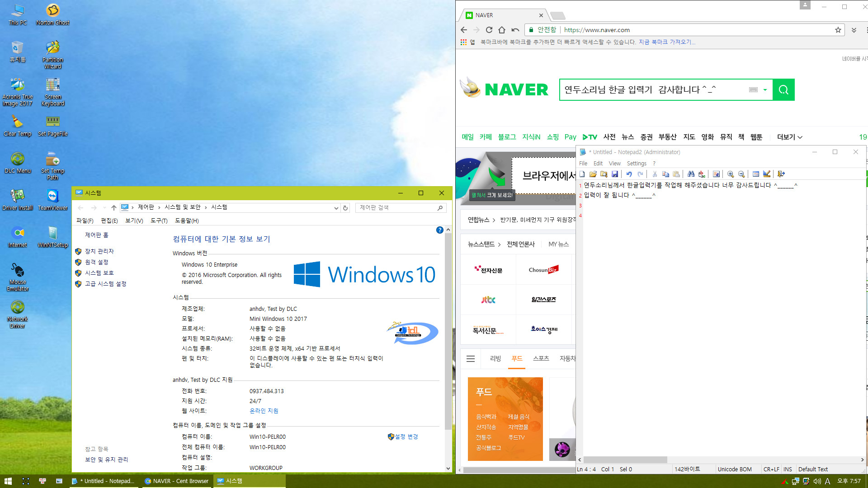Image resolution: width=868 pixels, height=488 pixels.
Task: Open 원격 설정 in System window
Action: click(x=97, y=262)
